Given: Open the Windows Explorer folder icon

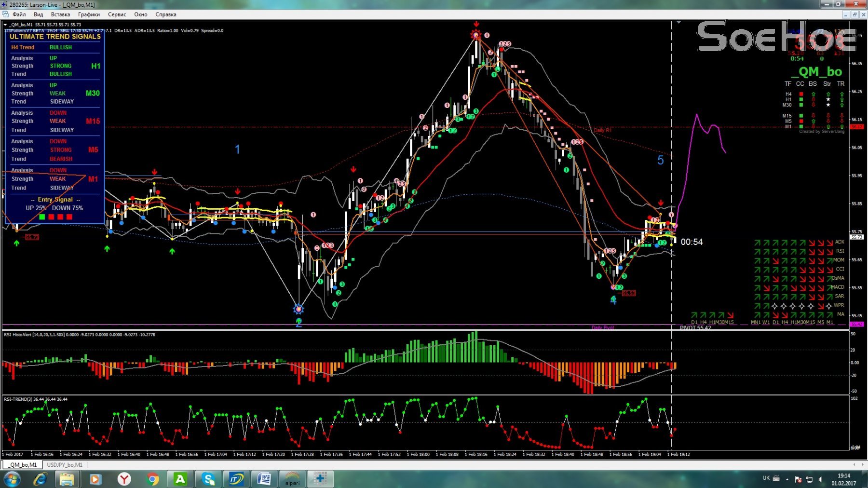Looking at the screenshot, I should [x=67, y=479].
